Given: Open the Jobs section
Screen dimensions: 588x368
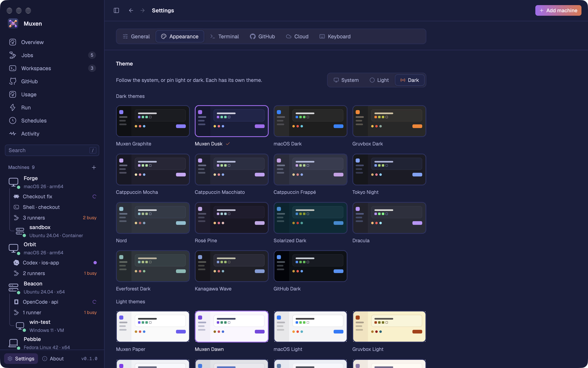Looking at the screenshot, I should pyautogui.click(x=52, y=55).
